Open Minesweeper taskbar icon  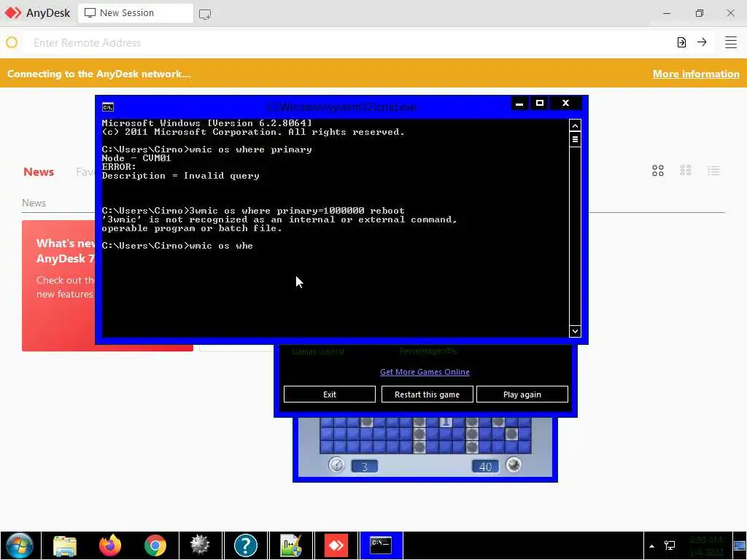[200, 545]
